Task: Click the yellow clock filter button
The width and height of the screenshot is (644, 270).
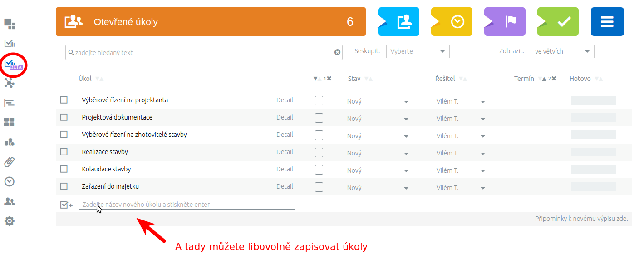Action: [452, 22]
